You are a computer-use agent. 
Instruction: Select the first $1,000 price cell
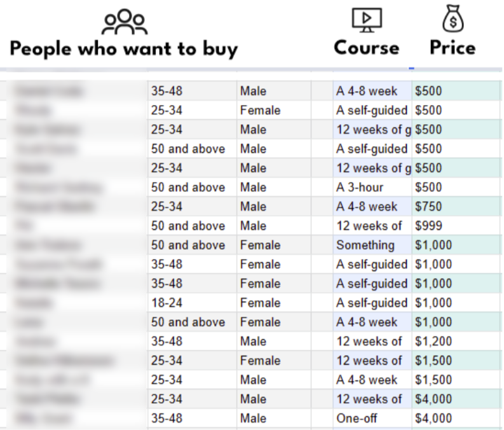point(456,245)
